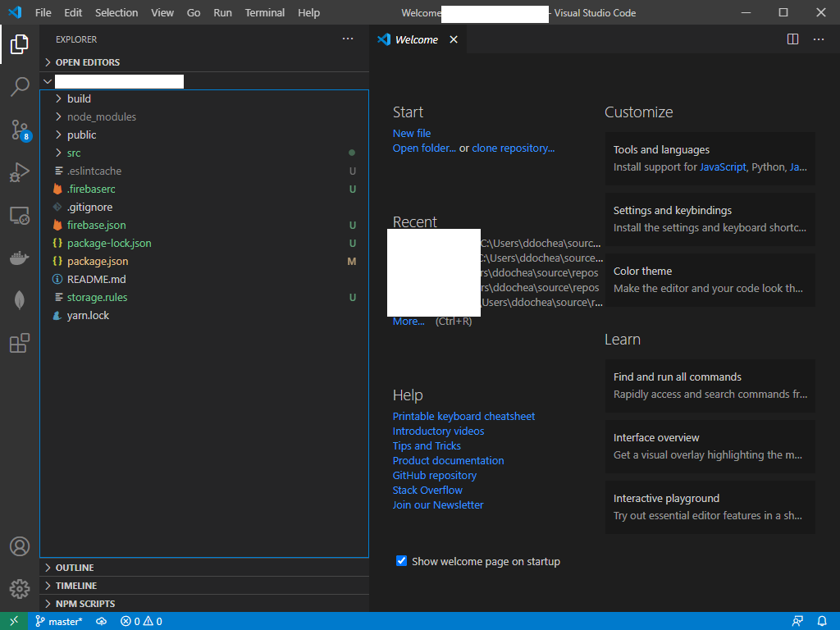Click the Open folder... link

(424, 148)
